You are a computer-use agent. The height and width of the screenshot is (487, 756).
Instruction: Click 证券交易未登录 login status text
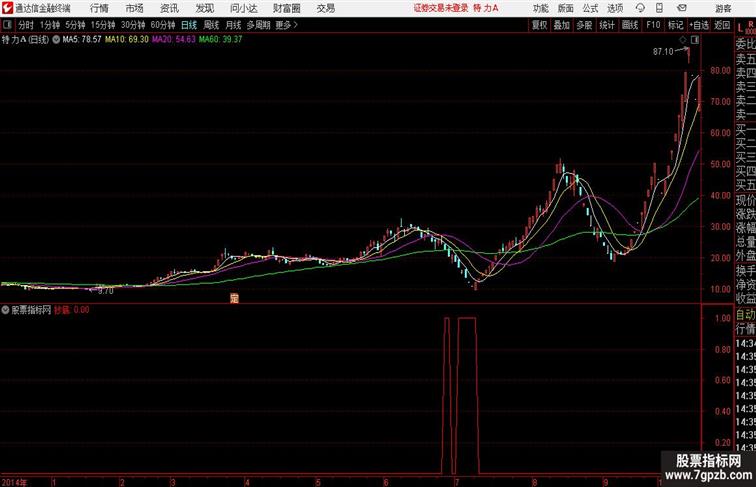point(441,8)
